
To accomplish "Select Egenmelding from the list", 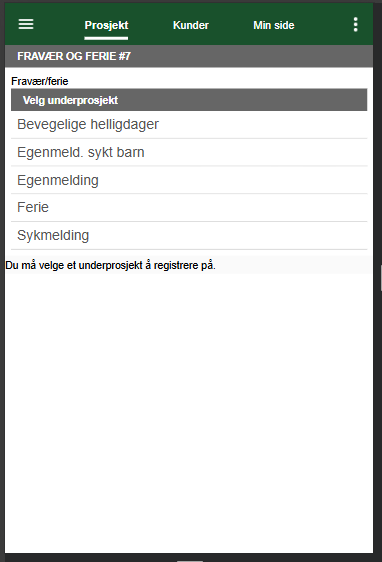I will [x=189, y=180].
